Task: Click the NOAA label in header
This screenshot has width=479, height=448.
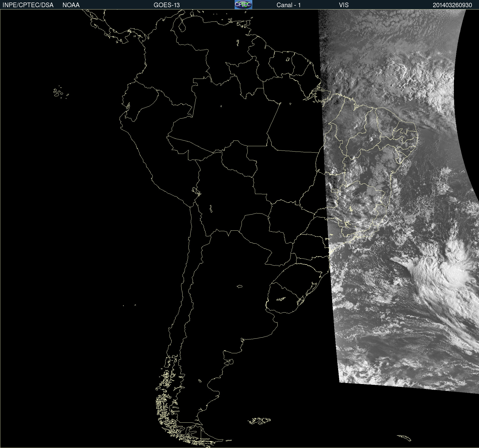Action: pyautogui.click(x=71, y=5)
